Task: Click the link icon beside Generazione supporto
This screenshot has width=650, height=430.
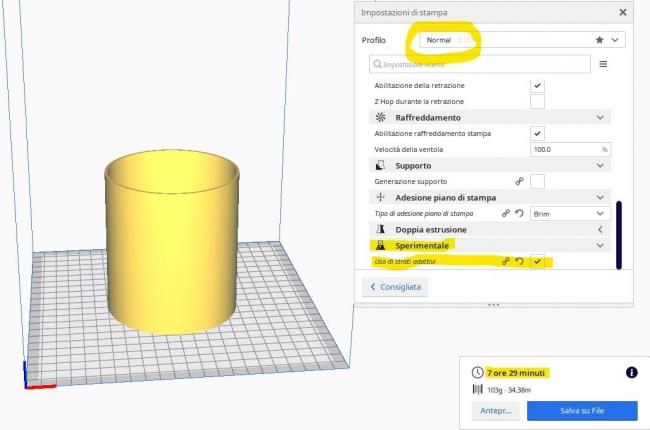Action: click(x=519, y=181)
